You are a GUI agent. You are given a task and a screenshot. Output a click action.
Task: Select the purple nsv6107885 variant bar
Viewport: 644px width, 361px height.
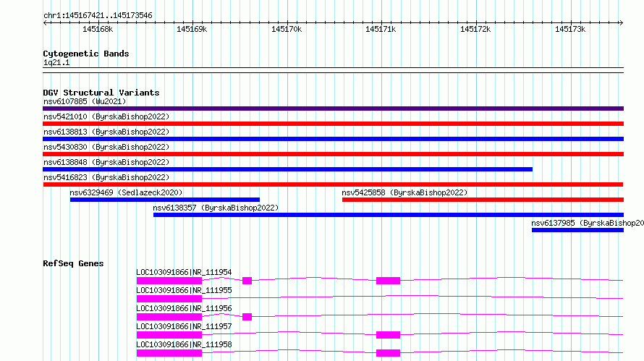[333, 109]
